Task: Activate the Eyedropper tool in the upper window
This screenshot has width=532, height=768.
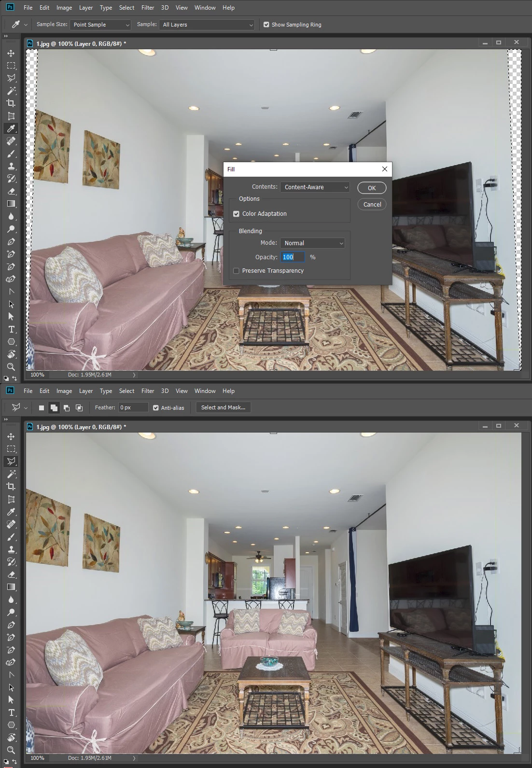Action: [x=11, y=128]
